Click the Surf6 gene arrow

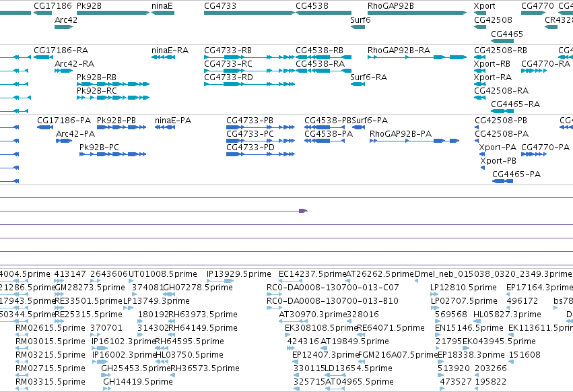pyautogui.click(x=358, y=27)
